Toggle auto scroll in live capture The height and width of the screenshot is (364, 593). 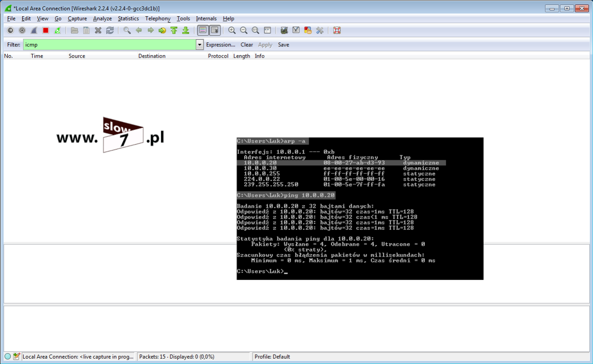pos(215,30)
